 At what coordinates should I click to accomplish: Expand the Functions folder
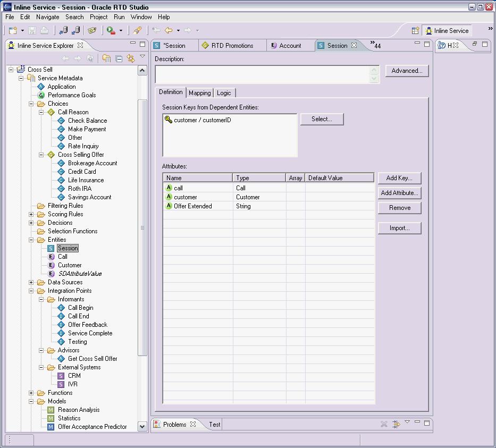pyautogui.click(x=31, y=393)
